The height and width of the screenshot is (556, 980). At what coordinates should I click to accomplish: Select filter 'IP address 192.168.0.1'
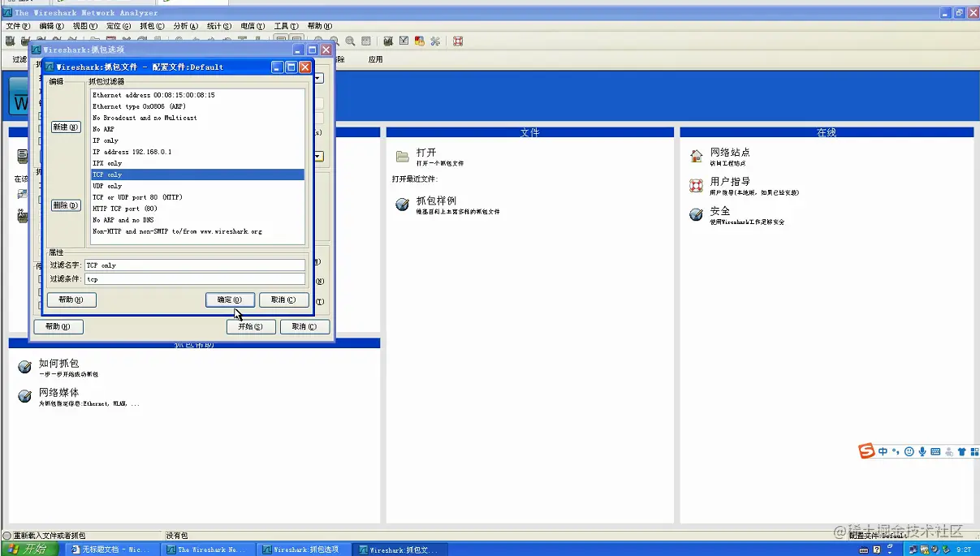pyautogui.click(x=197, y=152)
